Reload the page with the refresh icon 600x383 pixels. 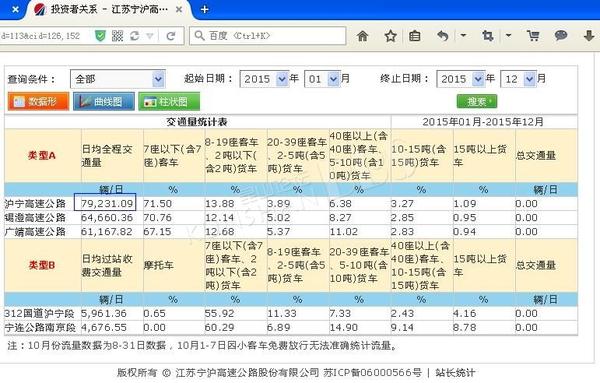point(171,36)
